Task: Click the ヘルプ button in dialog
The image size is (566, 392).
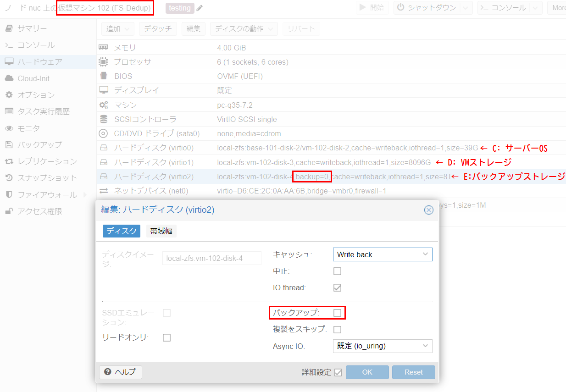Action: [x=121, y=372]
